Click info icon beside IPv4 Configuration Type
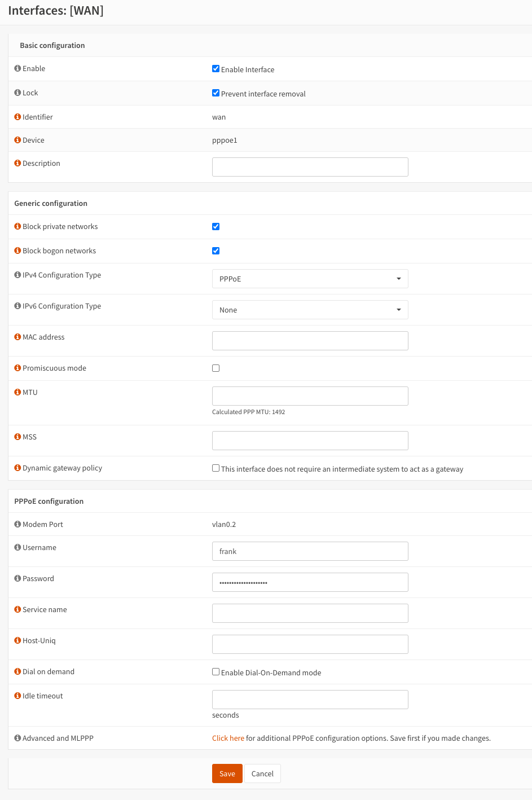The width and height of the screenshot is (532, 800). pos(17,275)
